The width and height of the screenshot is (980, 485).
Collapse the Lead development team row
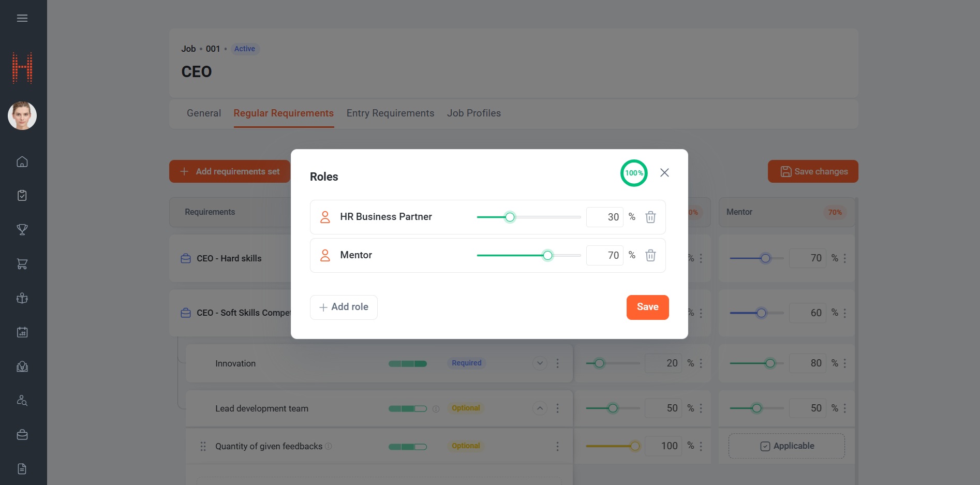coord(540,408)
